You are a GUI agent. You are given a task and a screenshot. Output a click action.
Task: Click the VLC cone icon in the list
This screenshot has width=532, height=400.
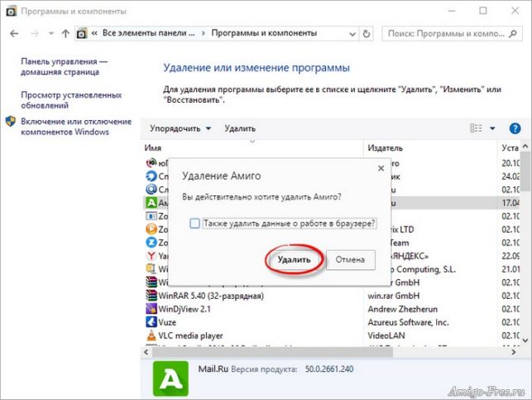[151, 335]
